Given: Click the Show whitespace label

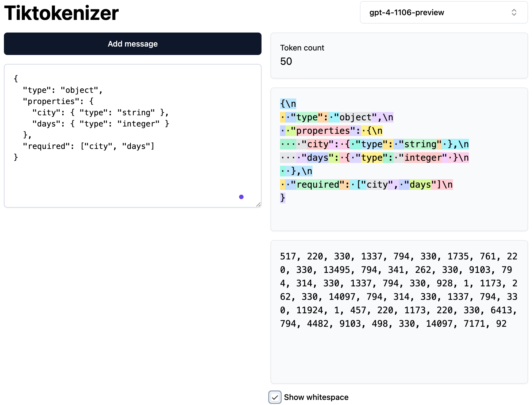Looking at the screenshot, I should coord(316,397).
